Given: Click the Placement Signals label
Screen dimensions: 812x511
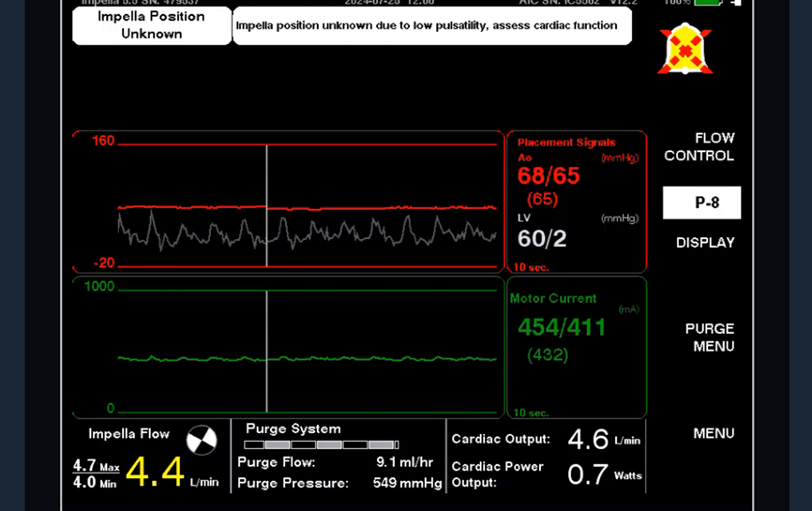Looking at the screenshot, I should [566, 143].
